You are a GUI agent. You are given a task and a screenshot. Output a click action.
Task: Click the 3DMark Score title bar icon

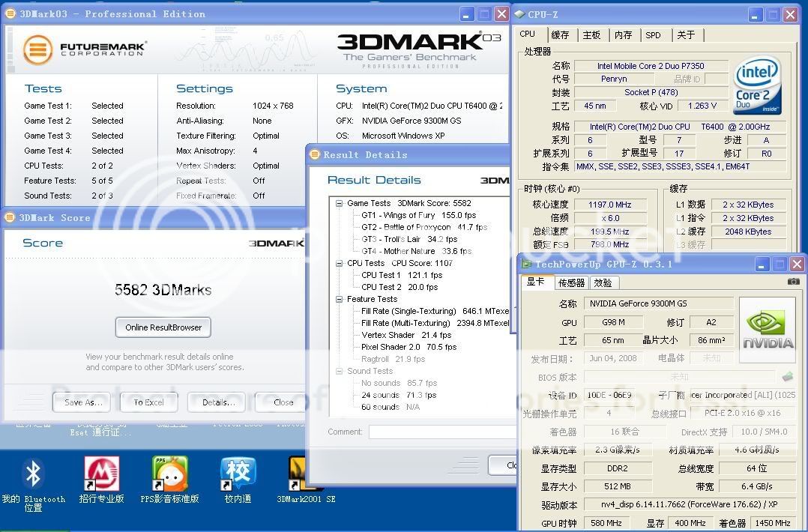[x=10, y=218]
